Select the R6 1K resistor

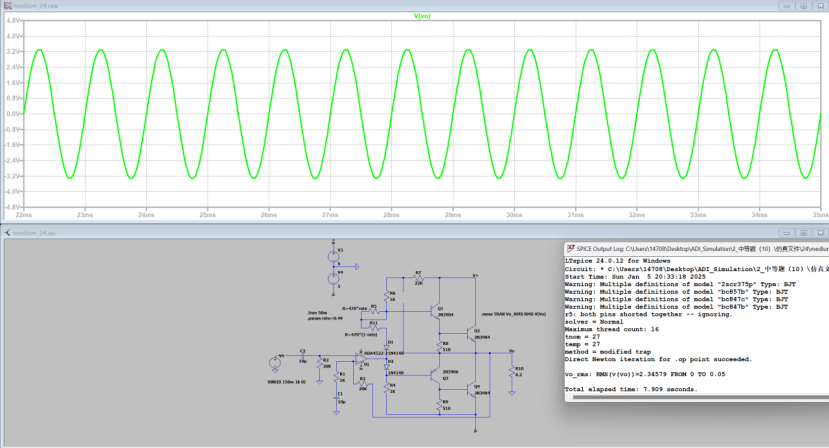coord(386,296)
